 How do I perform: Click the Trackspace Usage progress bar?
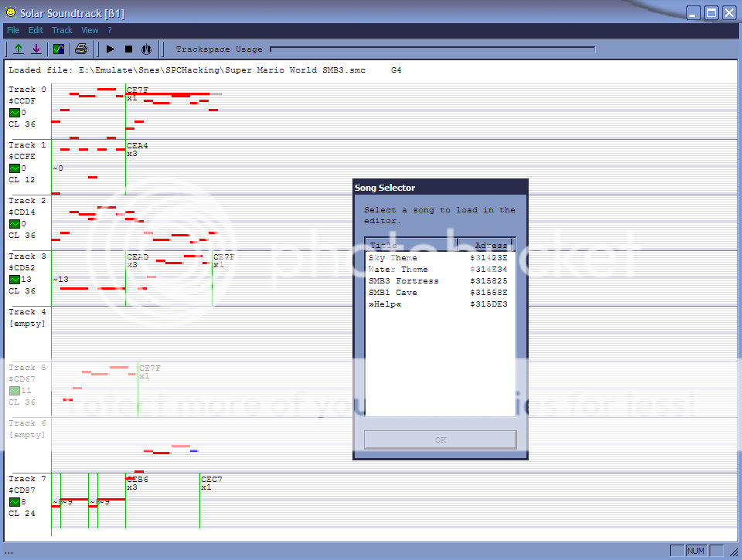(433, 49)
